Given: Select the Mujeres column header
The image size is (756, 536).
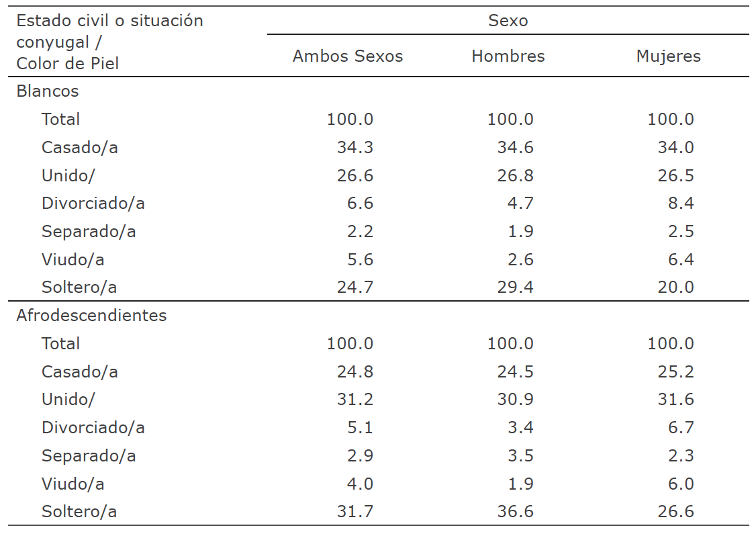Looking at the screenshot, I should [x=668, y=56].
